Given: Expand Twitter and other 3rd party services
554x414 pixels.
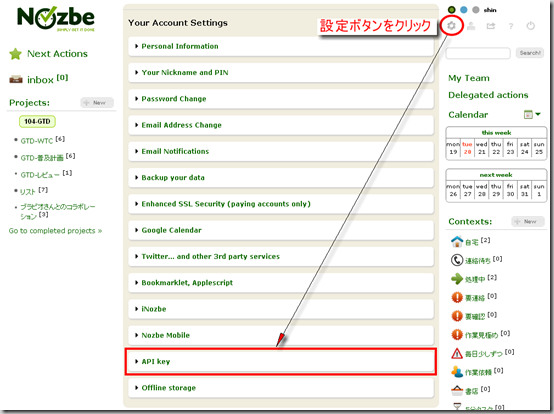Looking at the screenshot, I should (281, 256).
